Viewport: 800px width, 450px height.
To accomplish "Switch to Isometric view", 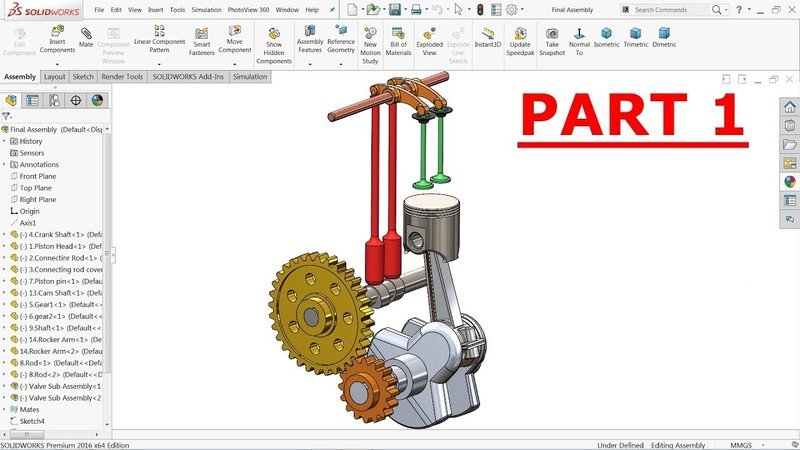I will click(606, 38).
